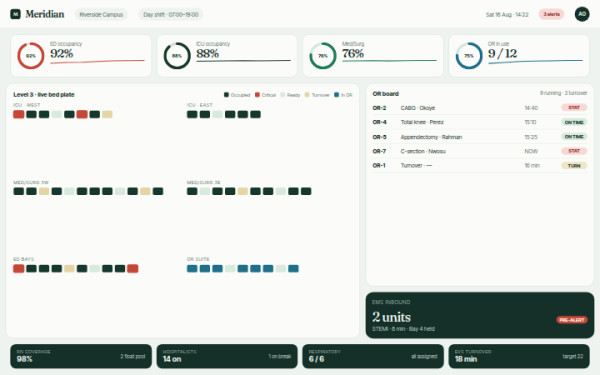Viewport: 600px width, 375px height.
Task: Click the Ready bed tile in ED Bays
Action: point(95,269)
